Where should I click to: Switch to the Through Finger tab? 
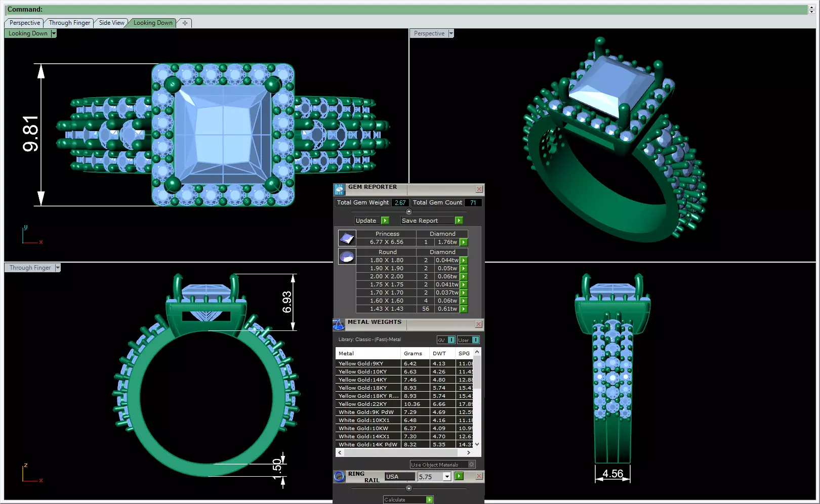(x=69, y=23)
